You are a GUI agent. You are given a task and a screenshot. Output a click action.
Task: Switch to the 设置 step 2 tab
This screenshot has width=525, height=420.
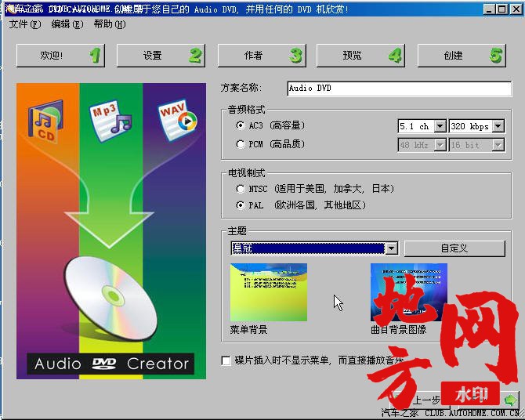[x=161, y=56]
